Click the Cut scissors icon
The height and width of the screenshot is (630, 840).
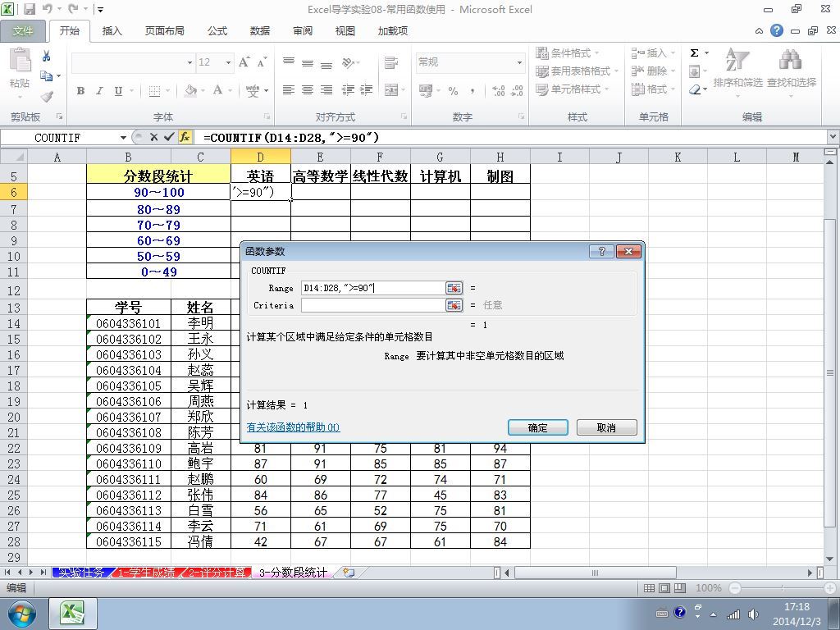coord(47,56)
